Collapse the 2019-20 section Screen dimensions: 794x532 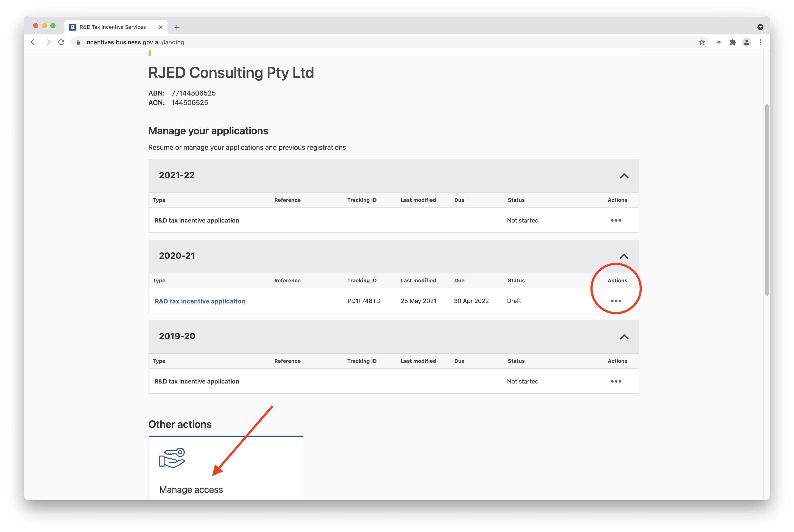[x=624, y=337]
